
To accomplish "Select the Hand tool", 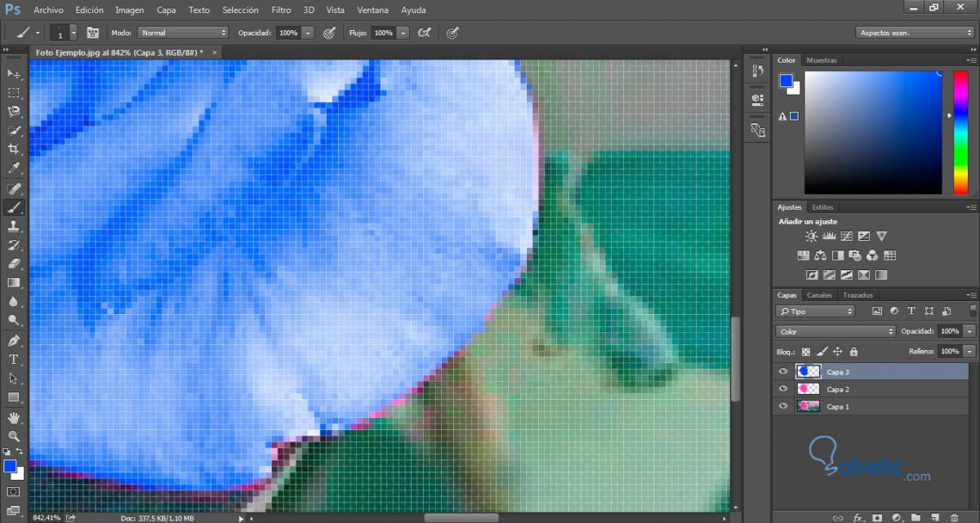I will pos(14,418).
